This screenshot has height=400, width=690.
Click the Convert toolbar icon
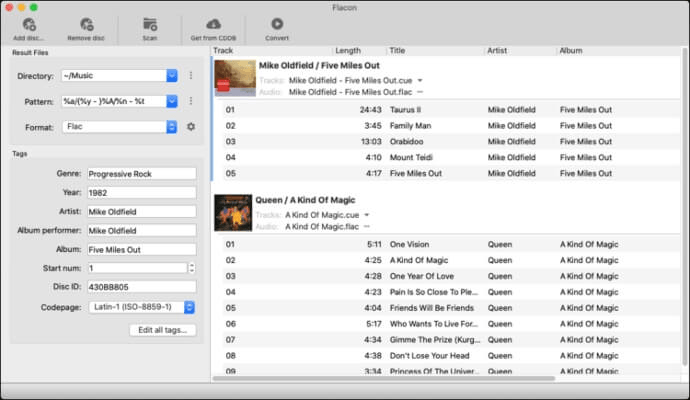277,24
